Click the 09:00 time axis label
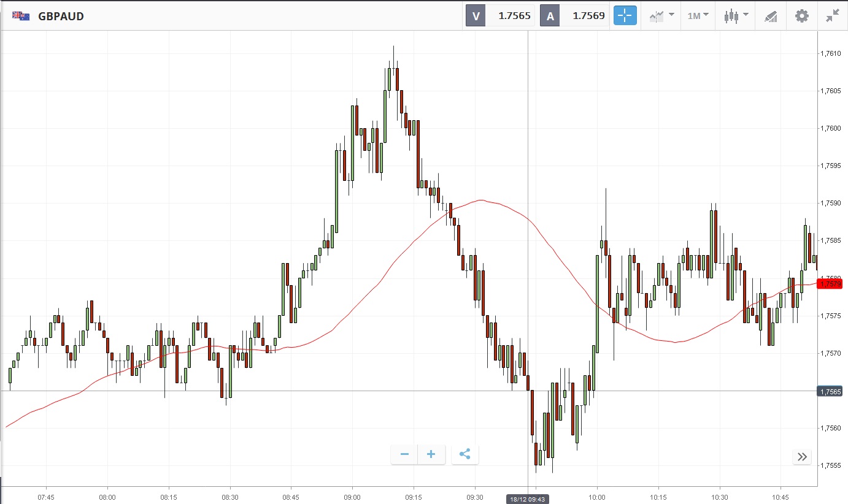848x504 pixels. coord(352,497)
